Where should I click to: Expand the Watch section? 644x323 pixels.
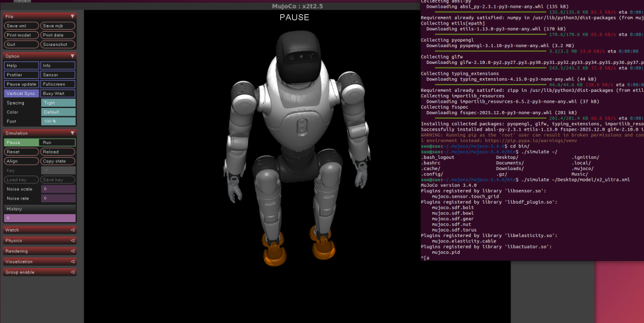pos(40,230)
